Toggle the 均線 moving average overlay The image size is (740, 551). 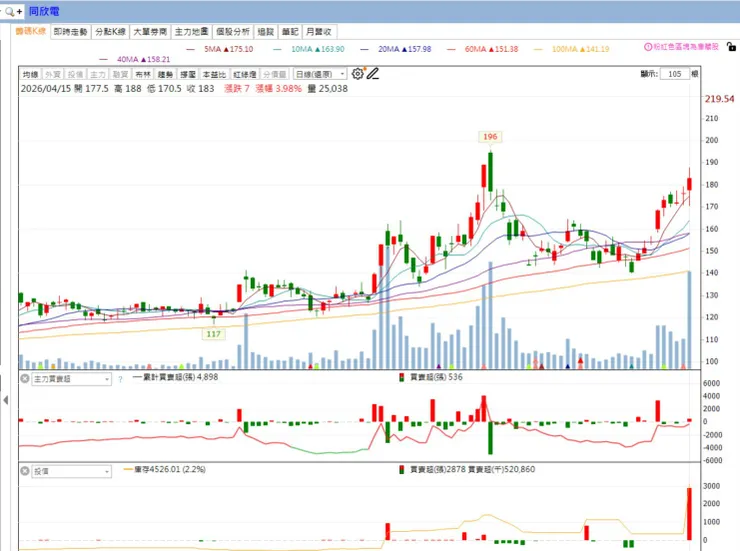coord(30,75)
